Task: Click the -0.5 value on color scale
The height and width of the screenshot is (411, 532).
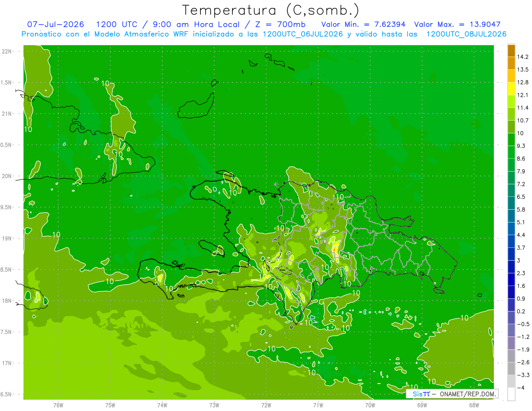Action: pyautogui.click(x=523, y=324)
